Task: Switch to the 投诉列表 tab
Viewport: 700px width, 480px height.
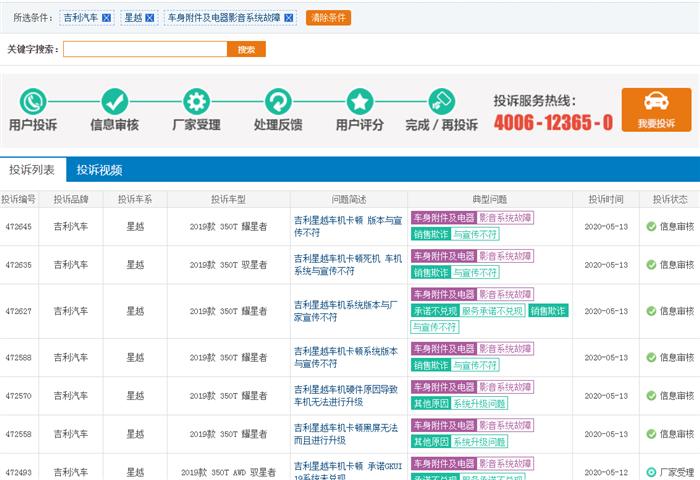Action: coord(32,170)
